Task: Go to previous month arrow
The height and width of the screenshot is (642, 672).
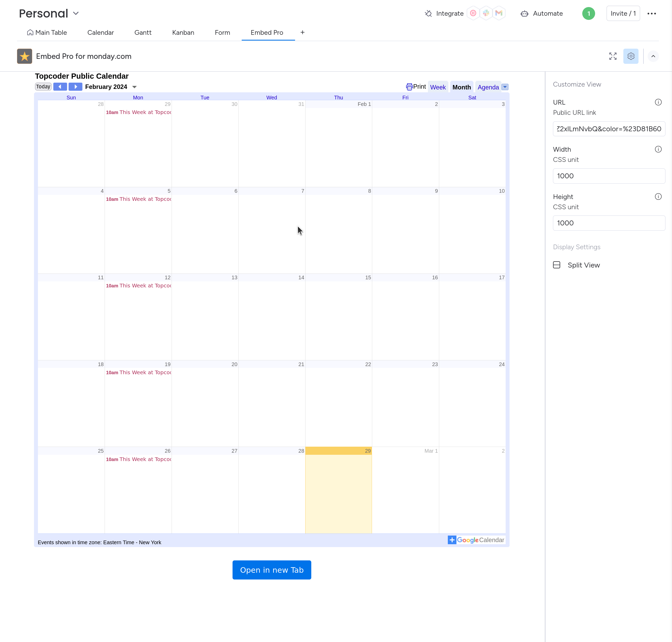Action: [x=60, y=87]
